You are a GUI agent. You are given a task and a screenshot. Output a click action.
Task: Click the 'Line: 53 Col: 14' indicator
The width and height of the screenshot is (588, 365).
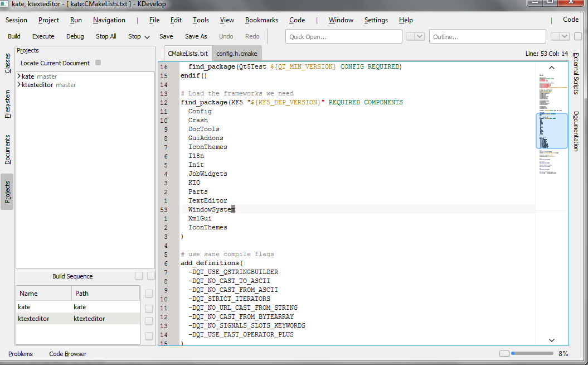[546, 54]
